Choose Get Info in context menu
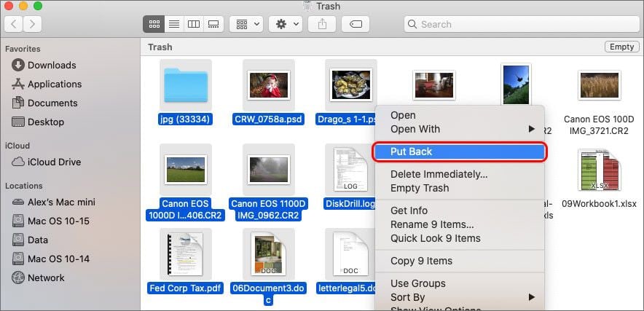Screen dimensions: 644x311 coord(460,210)
